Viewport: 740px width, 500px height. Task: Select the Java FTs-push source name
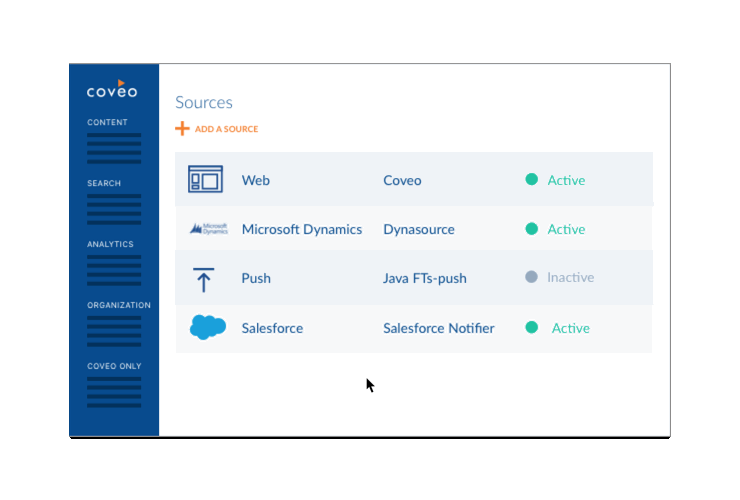tap(425, 278)
